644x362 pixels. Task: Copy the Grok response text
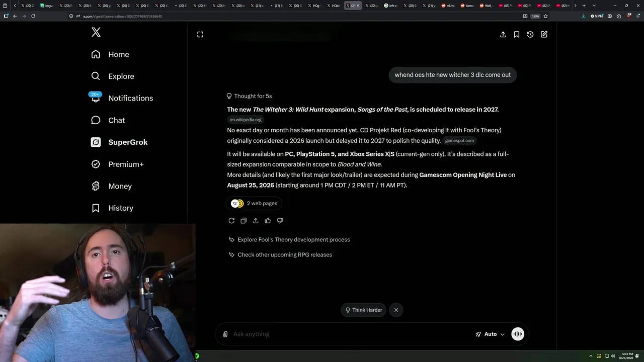(x=244, y=221)
